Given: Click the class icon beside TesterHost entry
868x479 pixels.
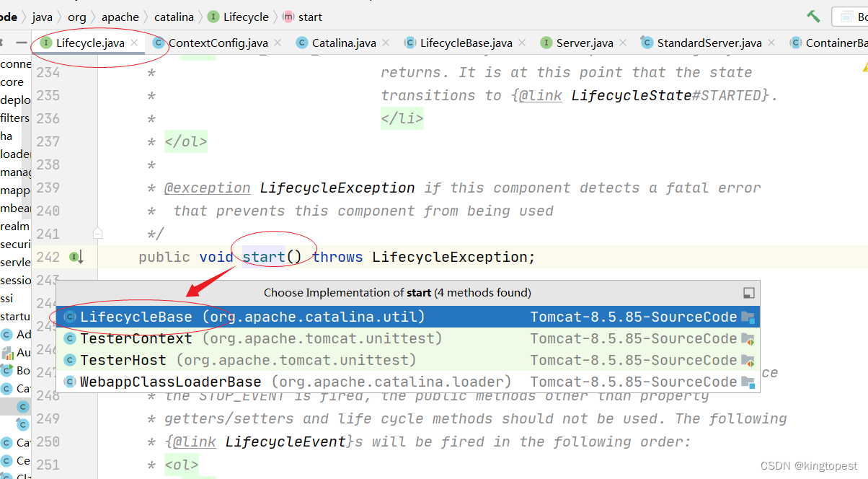Looking at the screenshot, I should coord(70,360).
